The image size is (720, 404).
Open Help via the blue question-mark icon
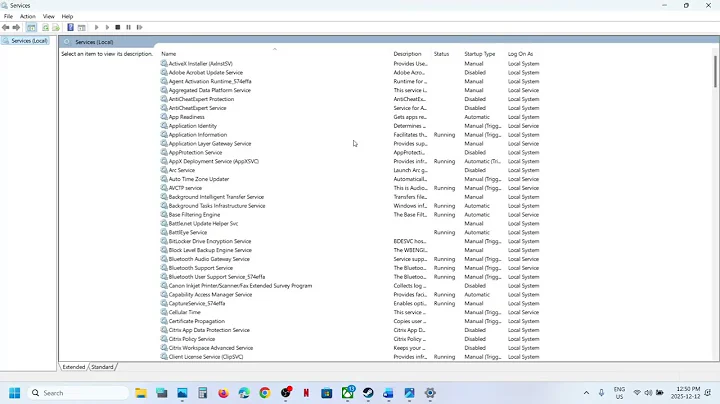[x=70, y=28]
